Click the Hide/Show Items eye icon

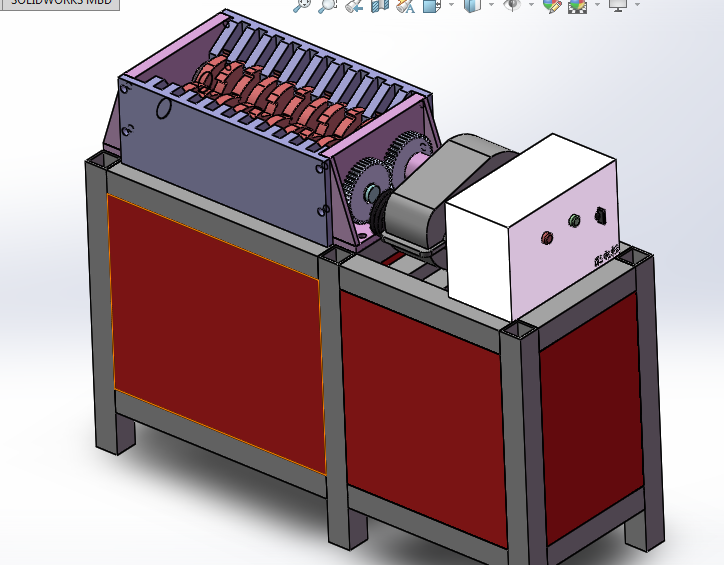(512, 6)
